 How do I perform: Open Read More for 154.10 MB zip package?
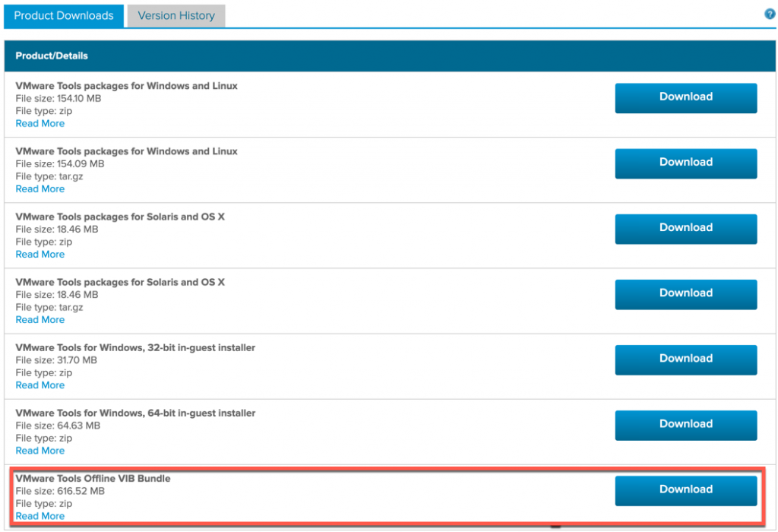coord(40,124)
